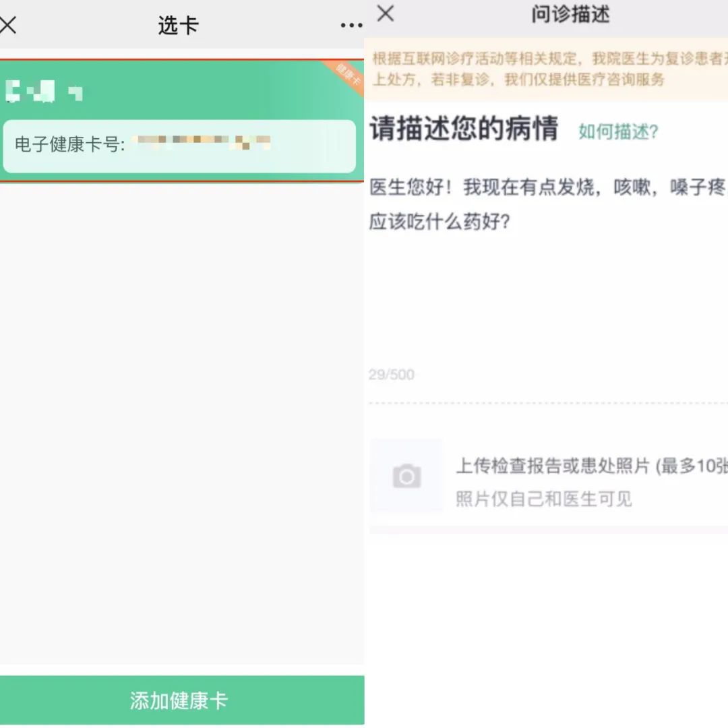Screen dimensions: 728x728
Task: Select the green health card's top area
Action: point(181,89)
